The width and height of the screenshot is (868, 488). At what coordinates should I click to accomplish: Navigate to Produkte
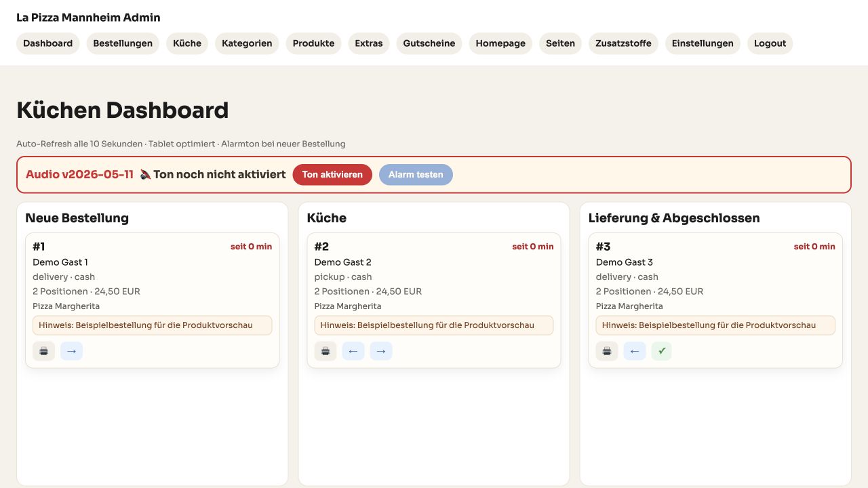click(x=313, y=43)
